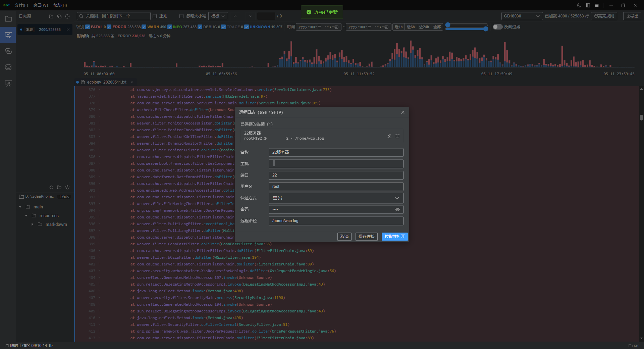The height and width of the screenshot is (349, 644).
Task: Collapse the resources folder
Action: click(26, 216)
